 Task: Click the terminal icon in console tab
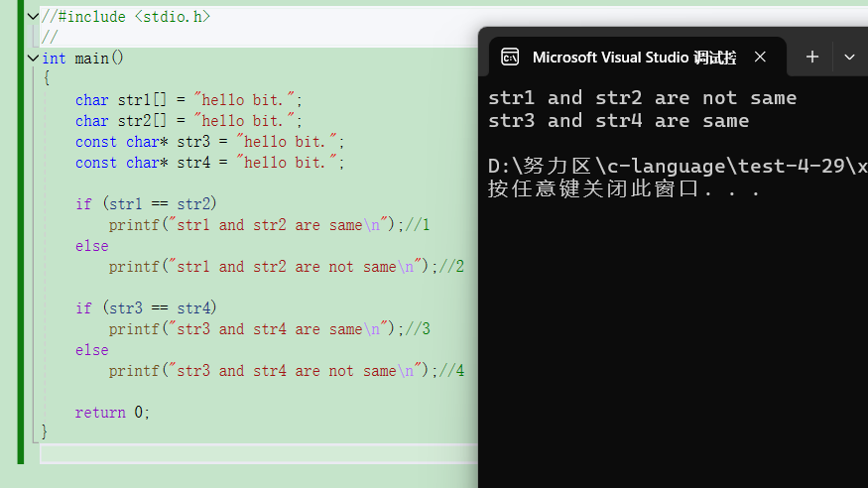coord(510,57)
